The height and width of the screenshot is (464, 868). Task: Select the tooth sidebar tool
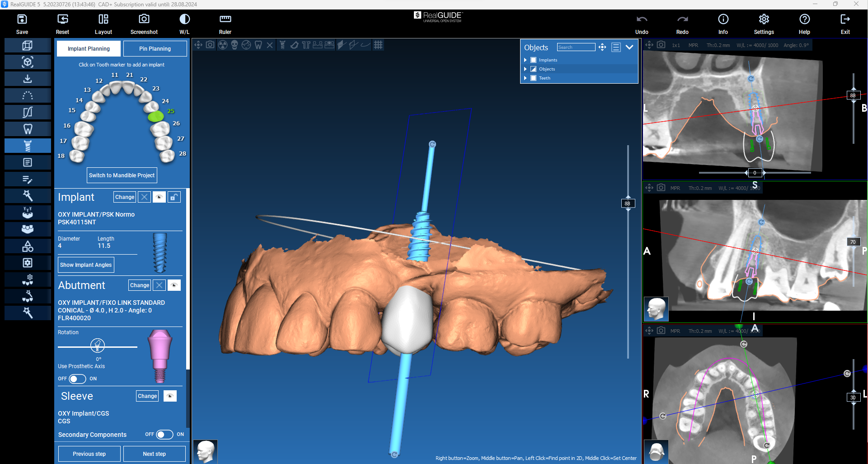pos(28,129)
